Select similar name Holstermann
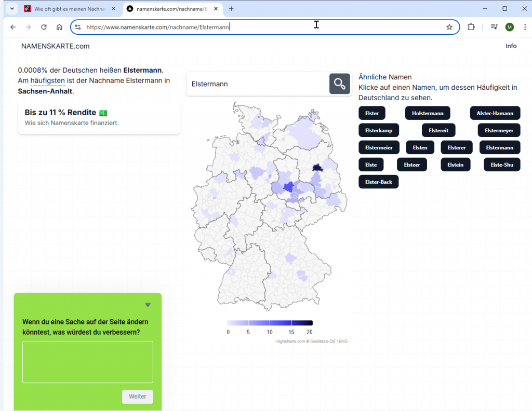This screenshot has height=411, width=532. click(x=427, y=113)
